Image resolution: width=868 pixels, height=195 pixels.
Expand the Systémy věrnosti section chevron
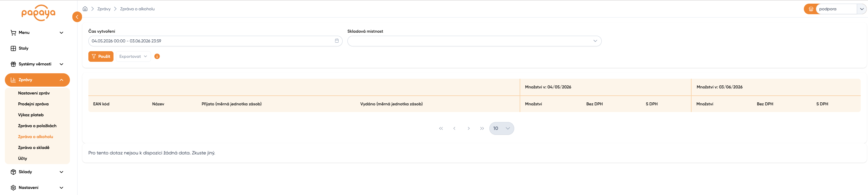tap(61, 64)
